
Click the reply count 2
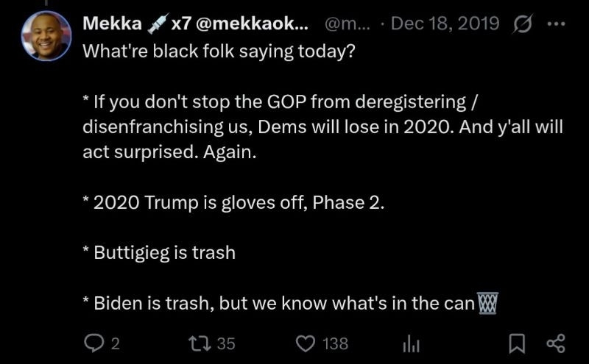tap(115, 343)
